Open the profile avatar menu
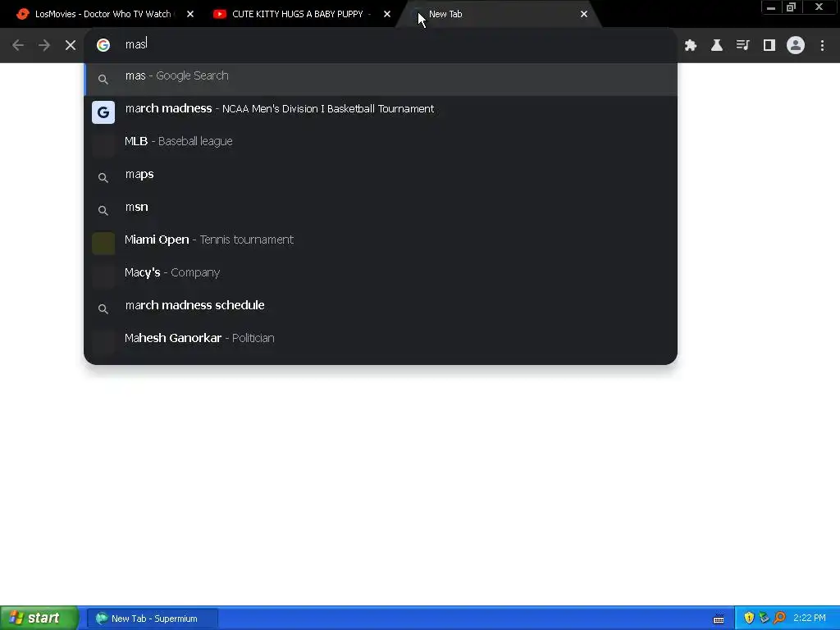 pyautogui.click(x=796, y=45)
